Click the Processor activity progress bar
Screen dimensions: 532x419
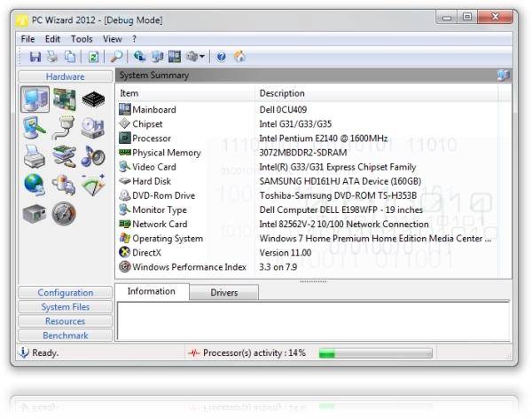pos(376,353)
